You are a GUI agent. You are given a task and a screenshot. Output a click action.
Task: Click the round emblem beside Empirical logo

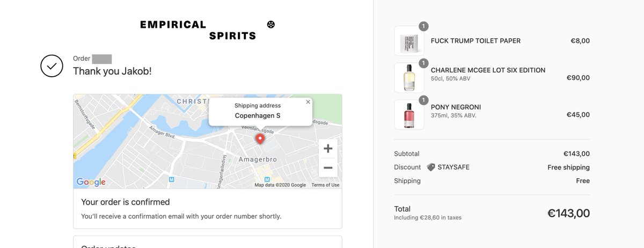271,24
